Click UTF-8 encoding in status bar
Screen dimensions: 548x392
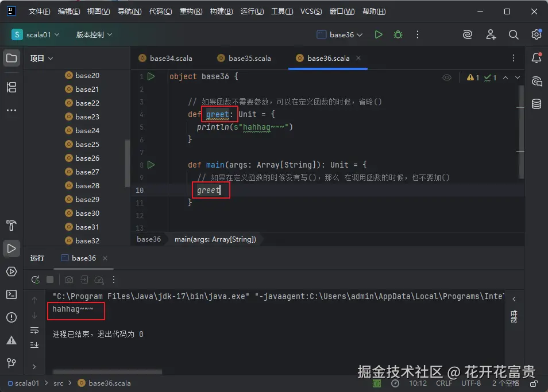(471, 383)
